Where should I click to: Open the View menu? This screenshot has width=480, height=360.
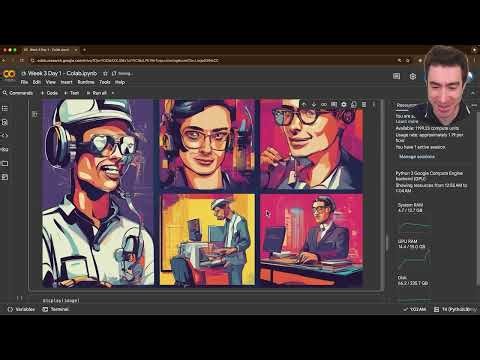51,82
